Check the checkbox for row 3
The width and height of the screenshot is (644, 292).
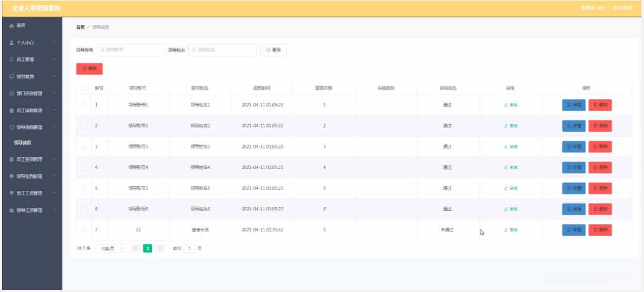tap(84, 147)
